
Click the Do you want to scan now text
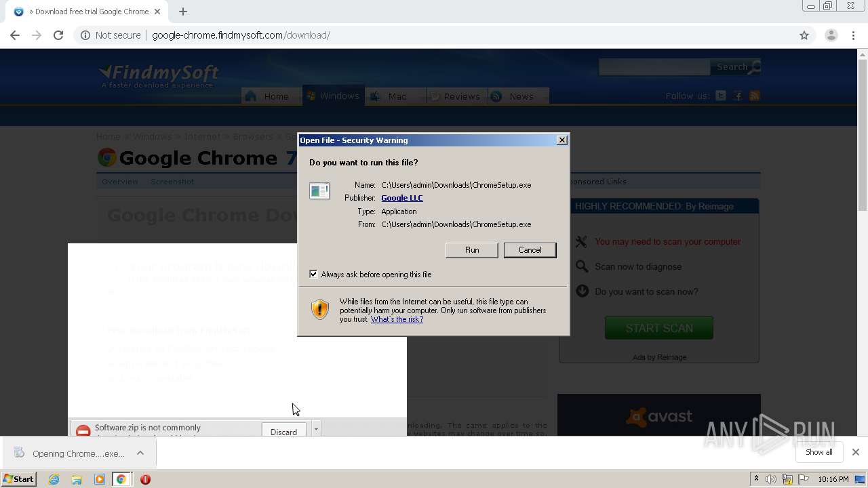click(646, 291)
